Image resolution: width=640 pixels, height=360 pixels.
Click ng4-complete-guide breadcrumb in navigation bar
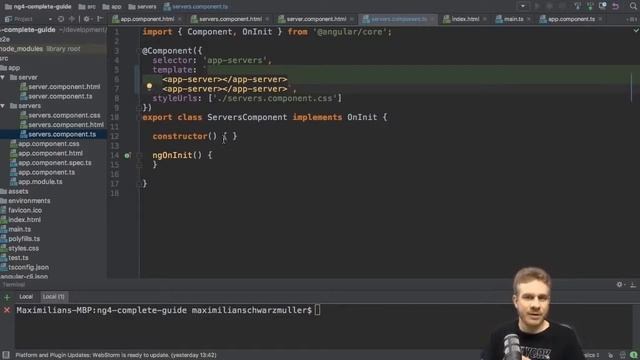tap(38, 7)
